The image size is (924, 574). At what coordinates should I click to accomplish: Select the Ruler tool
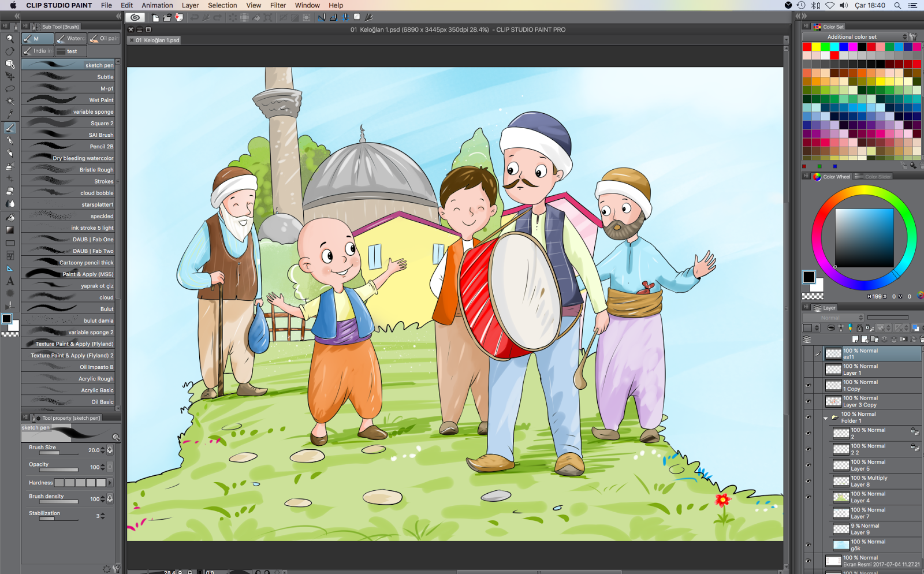10,269
